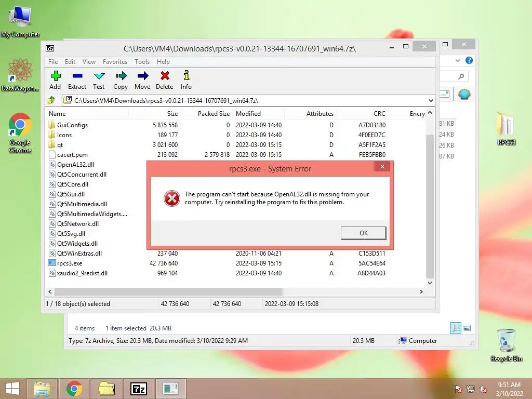Close the rpcs3.exe System Error dialog
The height and width of the screenshot is (399, 532).
coord(382,166)
